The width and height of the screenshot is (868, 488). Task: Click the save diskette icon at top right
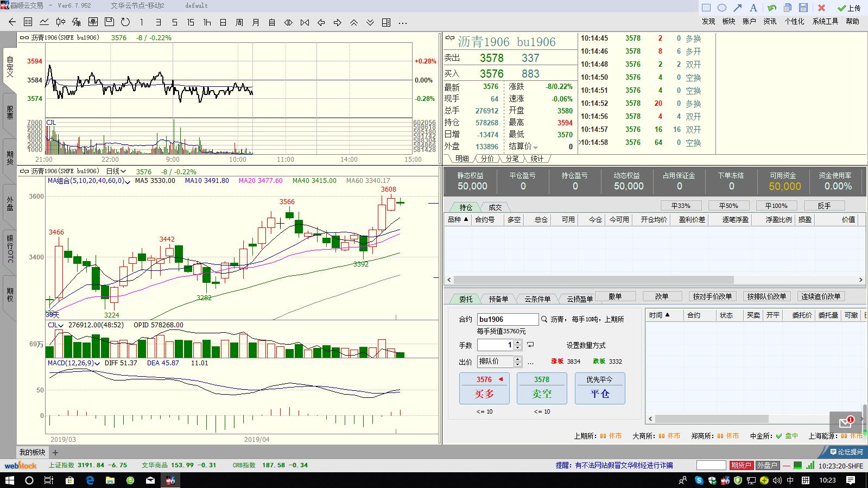[803, 8]
